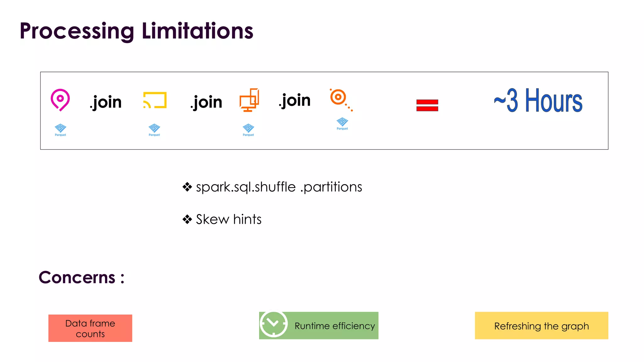Click the orange computer monitors icon
This screenshot has height=362, width=644.
point(249,100)
